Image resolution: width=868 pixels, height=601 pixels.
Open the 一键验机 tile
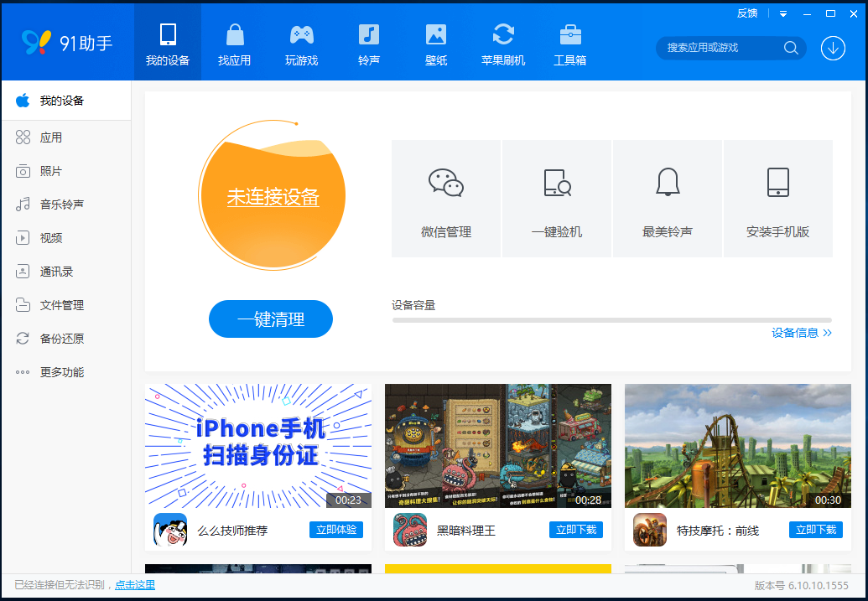pos(557,199)
